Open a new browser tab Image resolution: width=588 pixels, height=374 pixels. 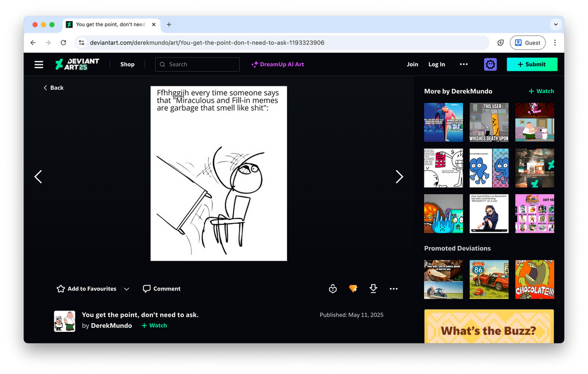(169, 24)
